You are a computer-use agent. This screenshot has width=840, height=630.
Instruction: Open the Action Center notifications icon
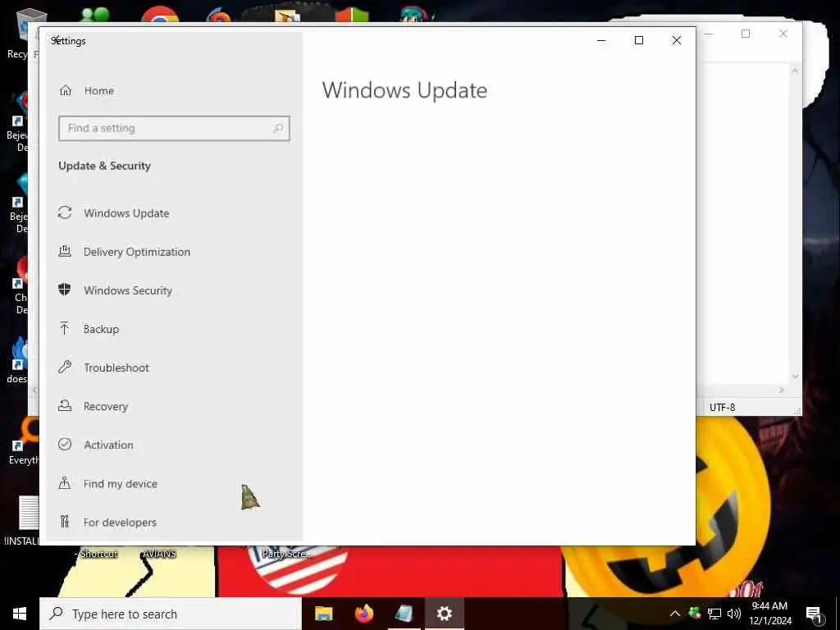pyautogui.click(x=815, y=614)
